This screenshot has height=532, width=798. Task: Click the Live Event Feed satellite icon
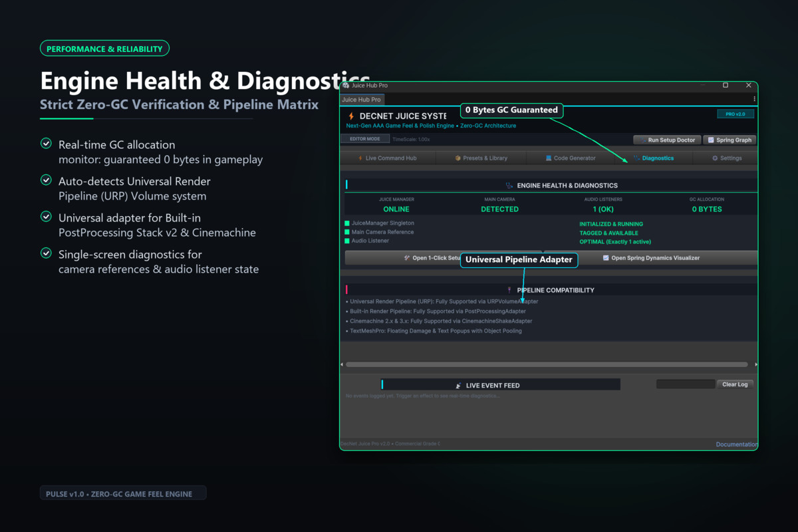tap(458, 386)
